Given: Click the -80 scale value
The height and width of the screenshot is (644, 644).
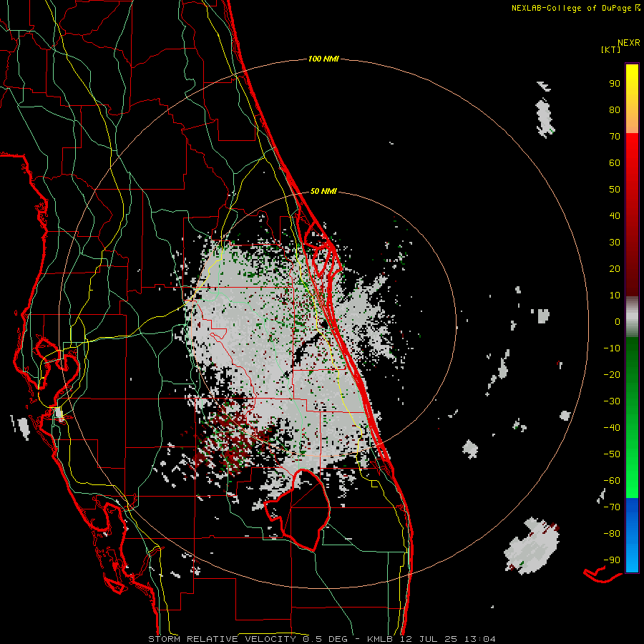Looking at the screenshot, I should 612,534.
